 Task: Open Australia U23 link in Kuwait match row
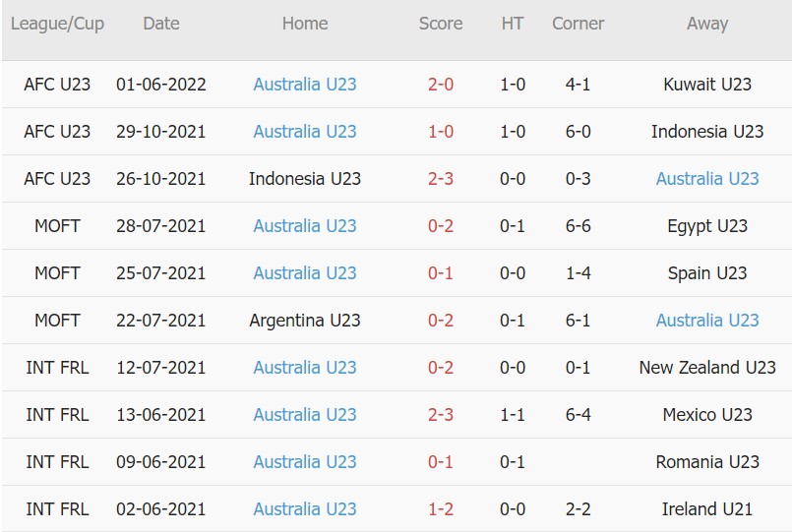[305, 85]
